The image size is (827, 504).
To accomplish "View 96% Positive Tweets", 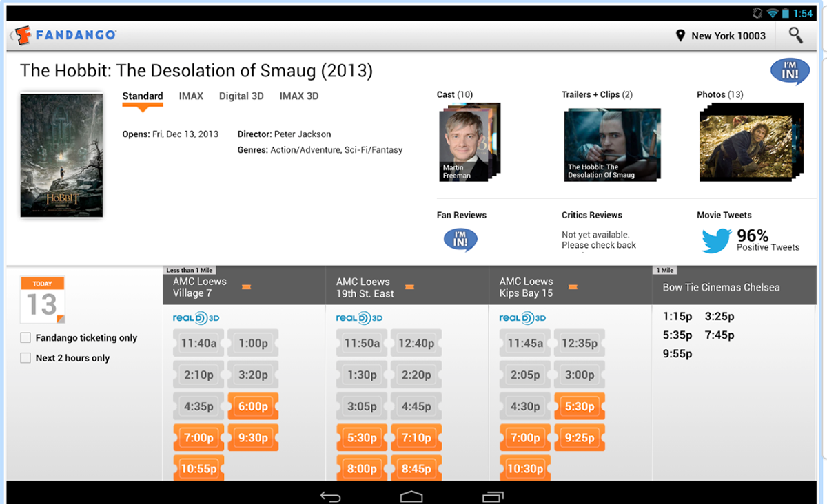I will (768, 240).
